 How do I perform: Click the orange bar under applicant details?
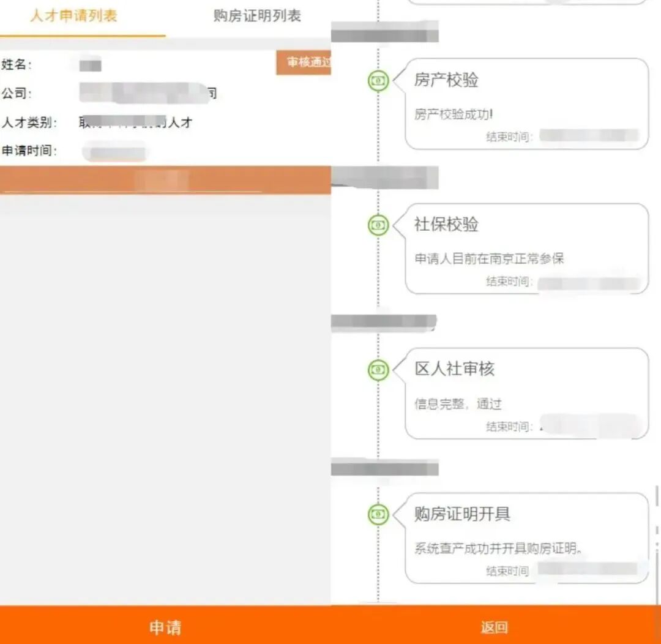pyautogui.click(x=165, y=180)
